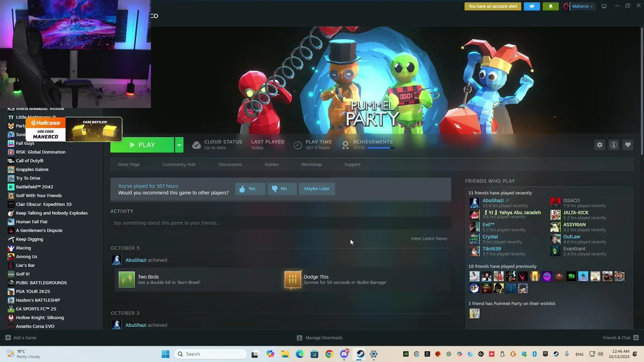Select Among Us game icon
Screen dimensions: 644x362
pyautogui.click(x=11, y=256)
